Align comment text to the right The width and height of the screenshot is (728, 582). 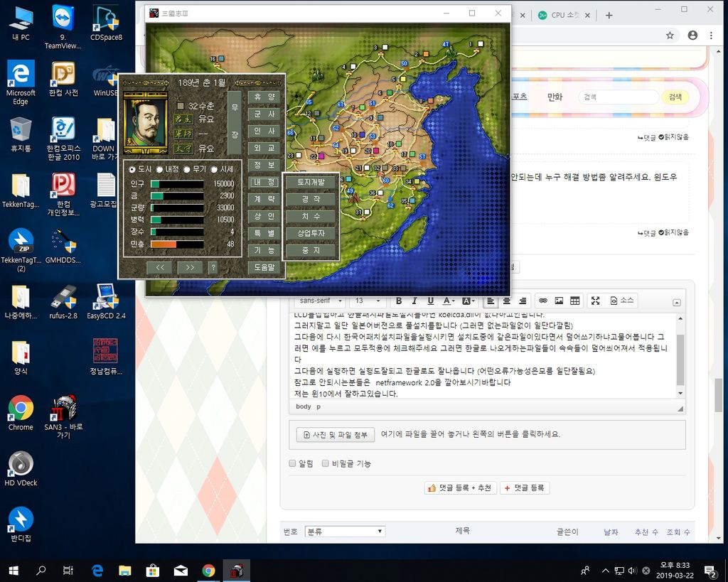click(523, 301)
